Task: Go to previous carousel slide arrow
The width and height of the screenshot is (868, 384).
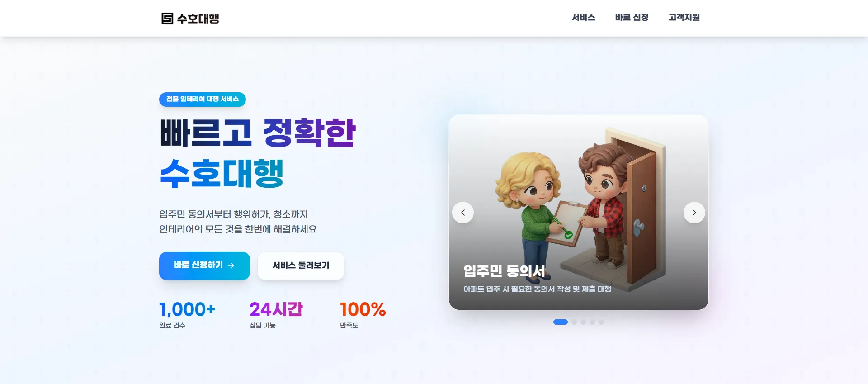Action: pyautogui.click(x=463, y=213)
